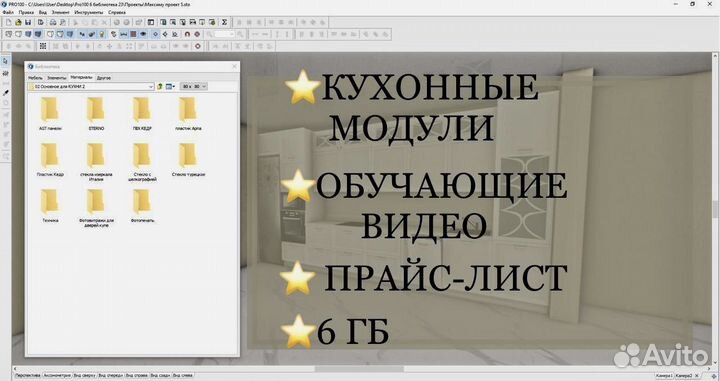The height and width of the screenshot is (381, 720).
Task: Open the Техника folder
Action: click(x=50, y=205)
